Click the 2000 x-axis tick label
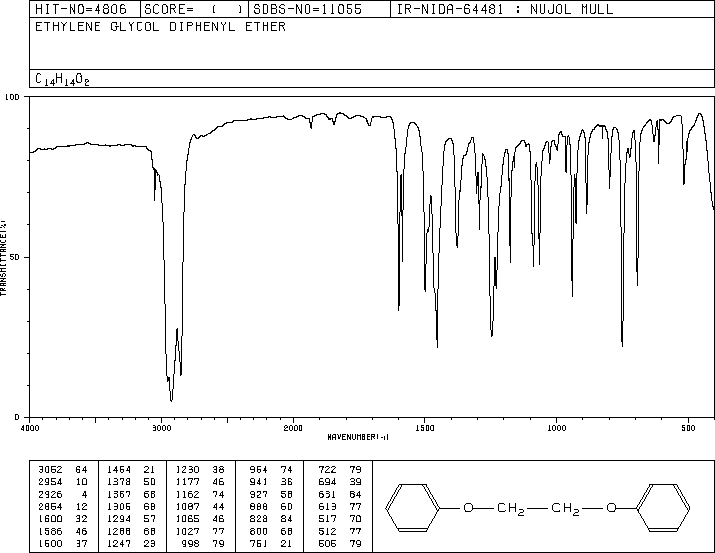Image resolution: width=715 pixels, height=553 pixels. coord(293,428)
